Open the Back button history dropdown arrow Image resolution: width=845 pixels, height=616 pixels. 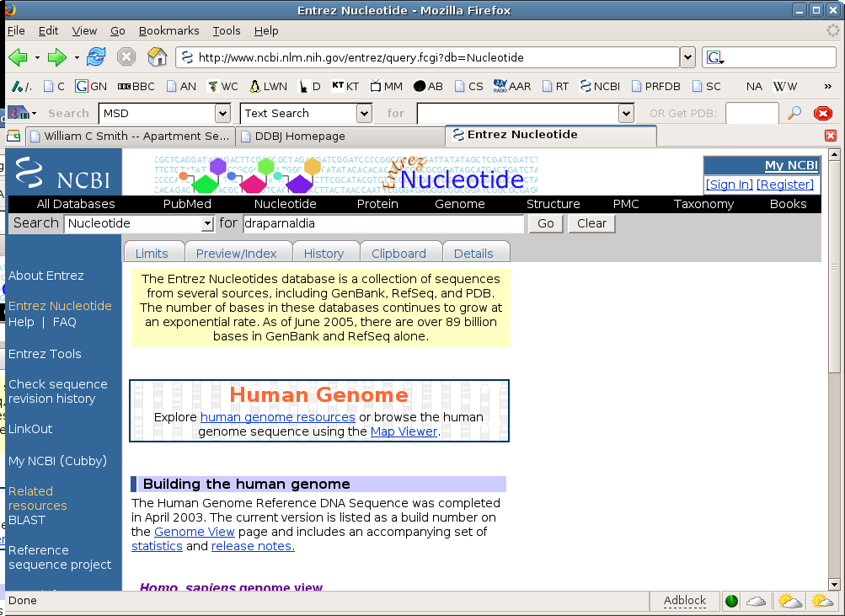37,57
